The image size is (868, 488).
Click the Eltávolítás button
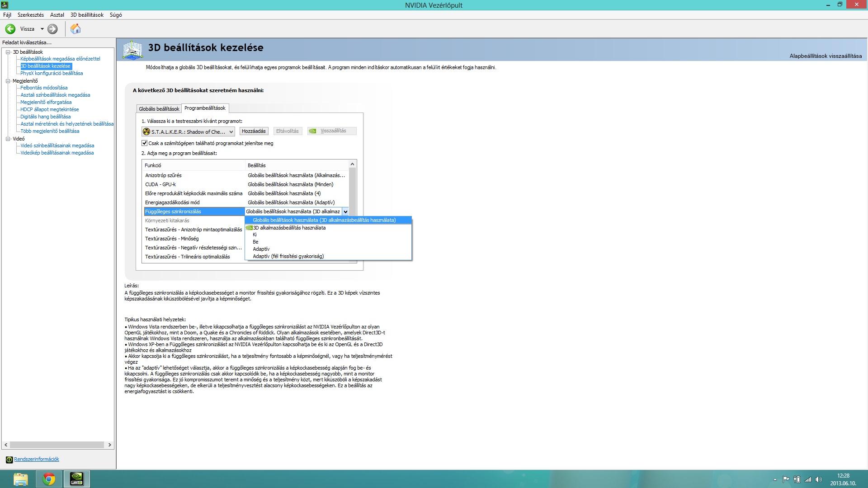(x=288, y=131)
